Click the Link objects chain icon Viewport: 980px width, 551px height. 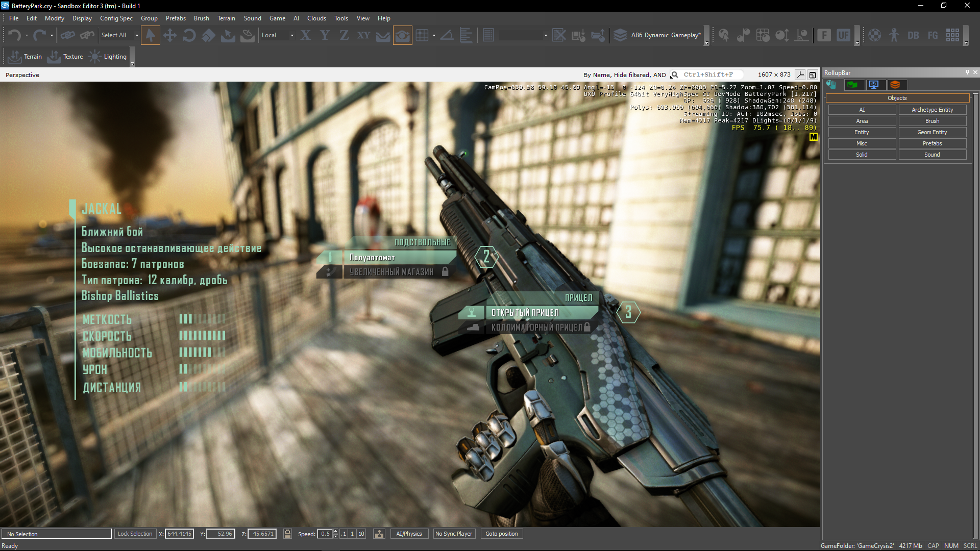(67, 35)
